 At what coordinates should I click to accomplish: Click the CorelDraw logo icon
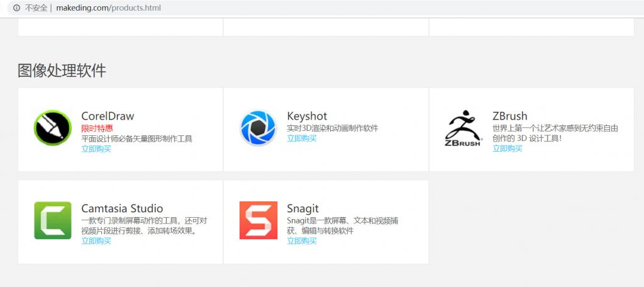click(52, 128)
